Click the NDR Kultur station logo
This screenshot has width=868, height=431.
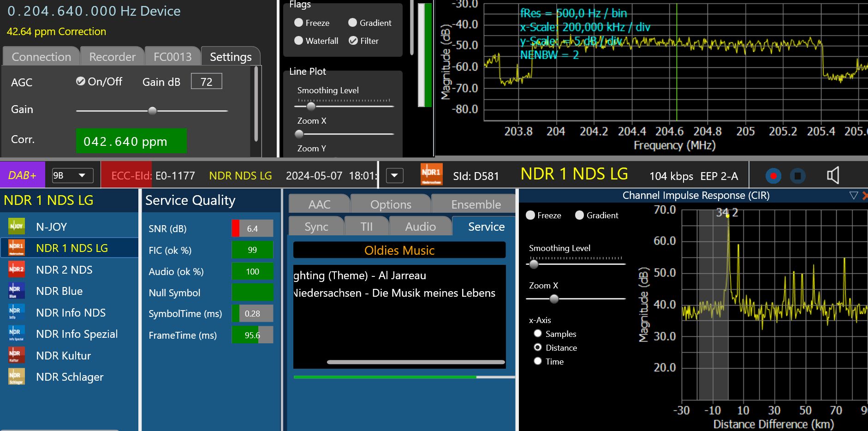[x=17, y=355]
